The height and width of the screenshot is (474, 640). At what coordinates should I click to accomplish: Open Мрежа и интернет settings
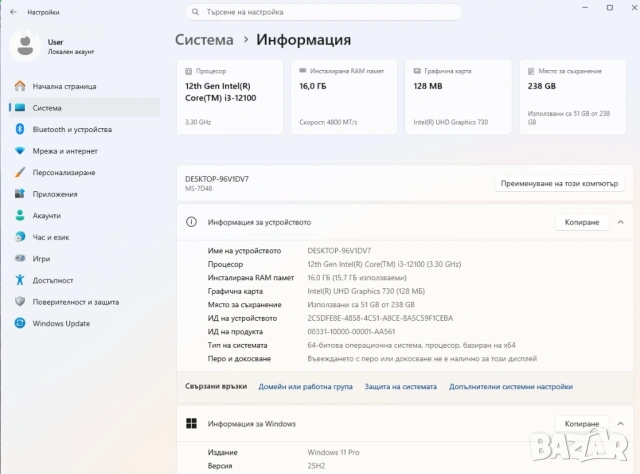(x=84, y=151)
